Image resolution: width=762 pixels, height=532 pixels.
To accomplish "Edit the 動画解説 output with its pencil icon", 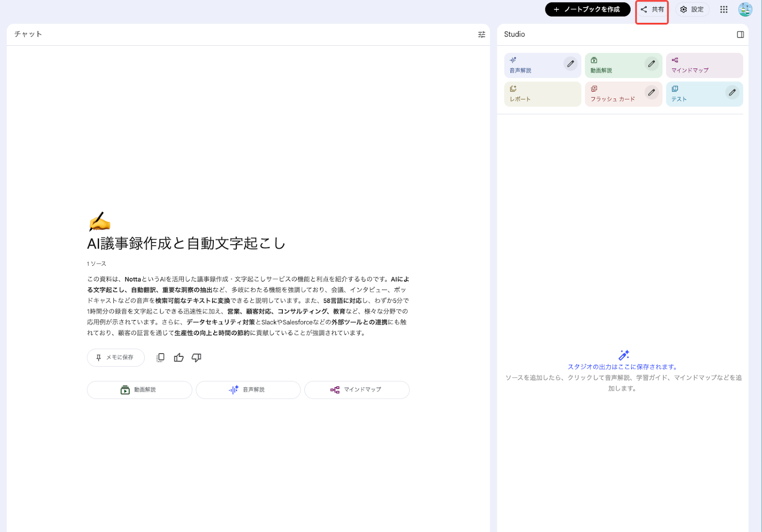I will click(x=651, y=64).
